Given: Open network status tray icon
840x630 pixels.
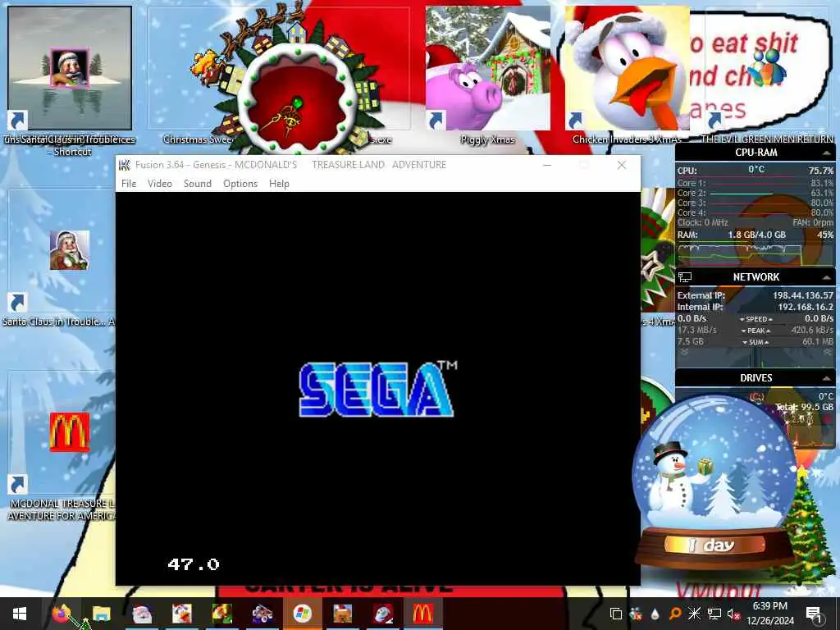Looking at the screenshot, I should [714, 614].
